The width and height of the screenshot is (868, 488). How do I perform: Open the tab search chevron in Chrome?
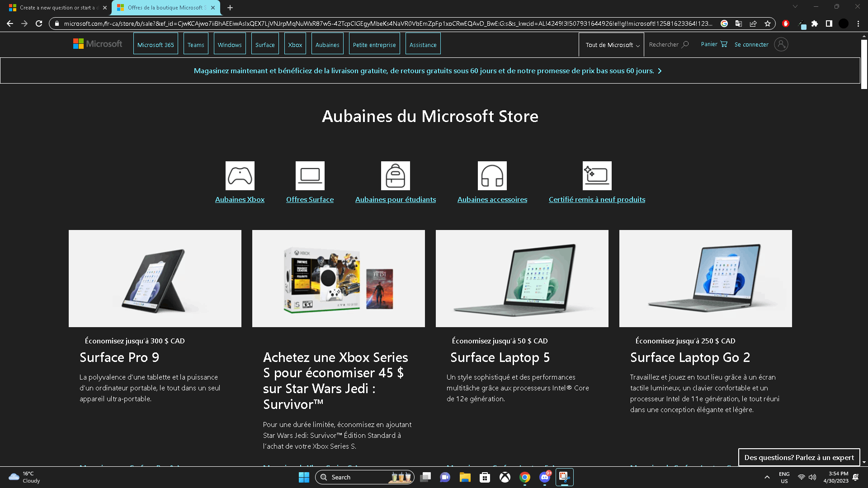[x=795, y=6]
